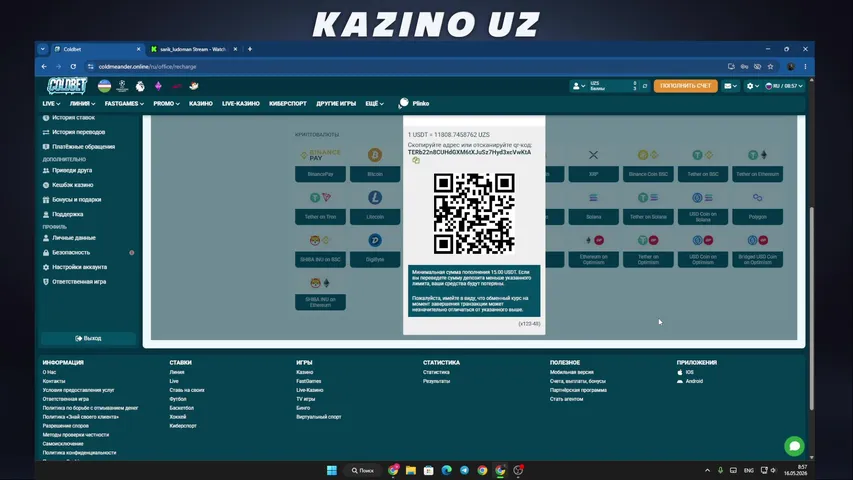853x480 pixels.
Task: Open the Plinko game link
Action: 415,103
